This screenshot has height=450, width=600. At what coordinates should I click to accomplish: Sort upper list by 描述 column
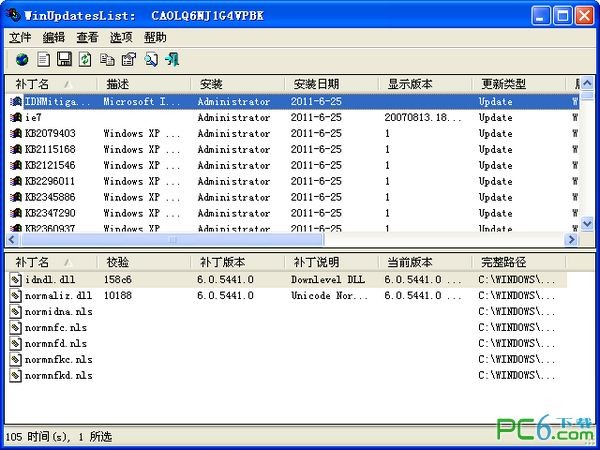pyautogui.click(x=143, y=84)
